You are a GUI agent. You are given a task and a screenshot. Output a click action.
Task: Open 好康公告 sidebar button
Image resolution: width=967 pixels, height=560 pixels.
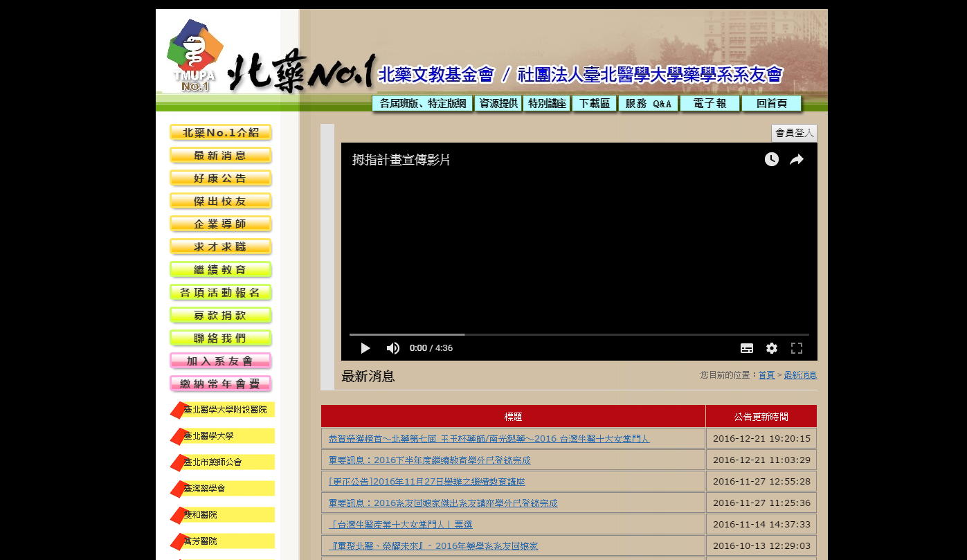(x=221, y=179)
